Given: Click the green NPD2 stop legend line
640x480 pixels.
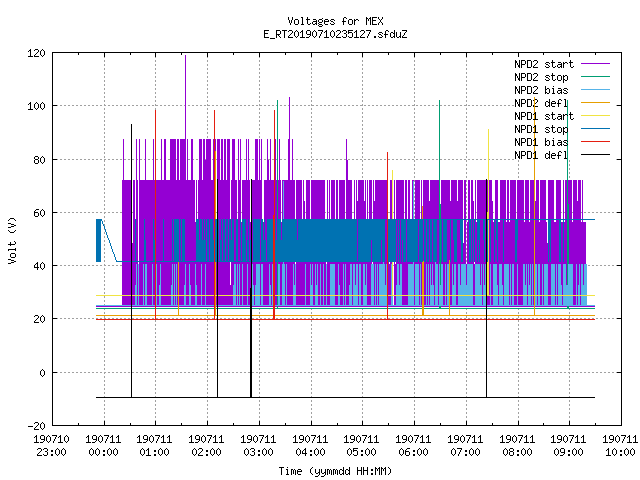Looking at the screenshot, I should tap(595, 76).
